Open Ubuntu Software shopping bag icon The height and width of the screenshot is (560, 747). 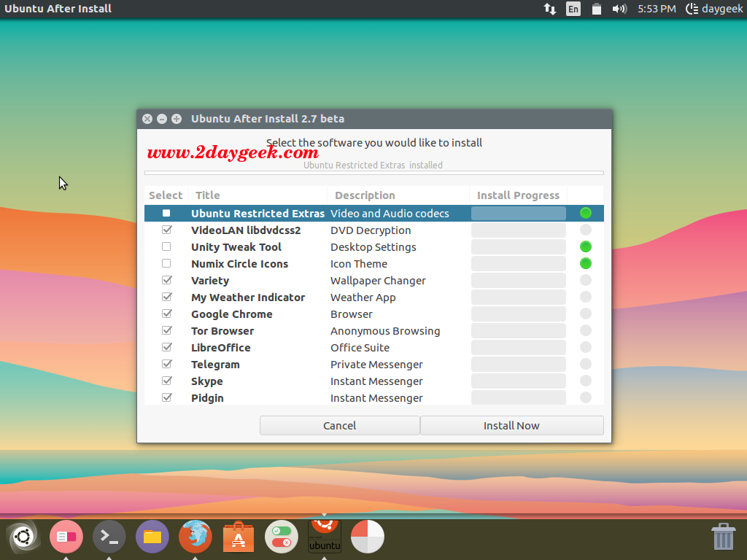click(x=239, y=537)
